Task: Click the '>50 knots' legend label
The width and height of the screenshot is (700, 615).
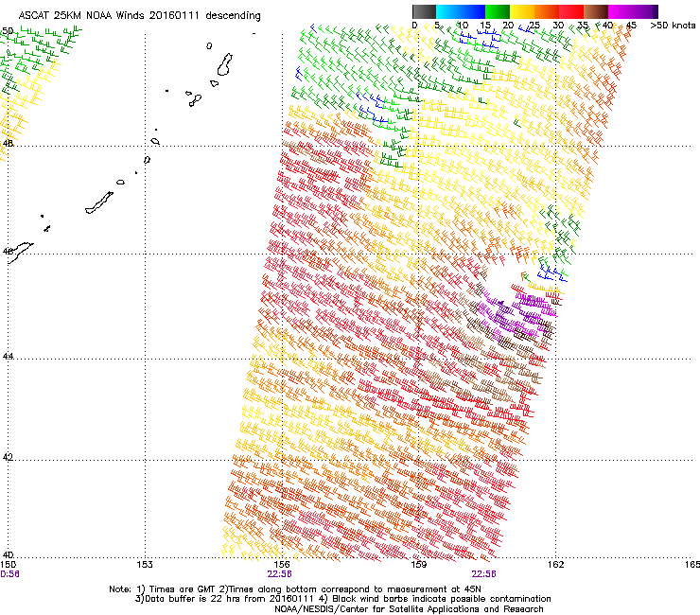Action: tap(673, 25)
